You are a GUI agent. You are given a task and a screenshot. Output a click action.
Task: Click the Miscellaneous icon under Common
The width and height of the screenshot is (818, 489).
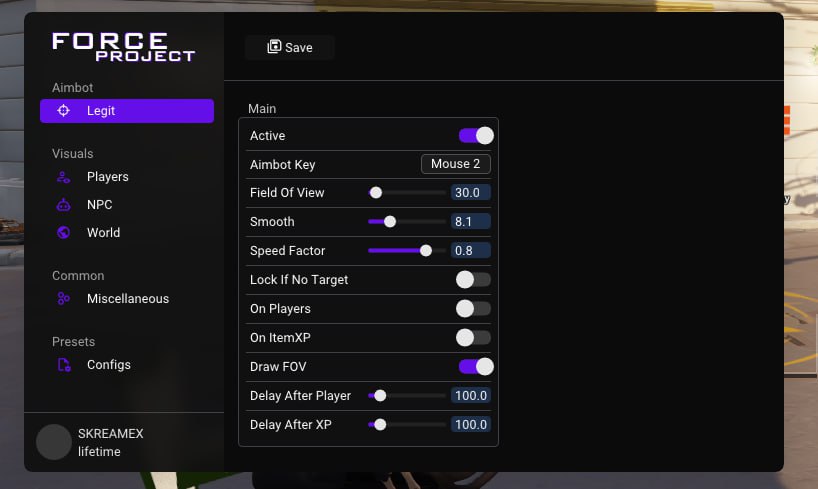point(64,299)
